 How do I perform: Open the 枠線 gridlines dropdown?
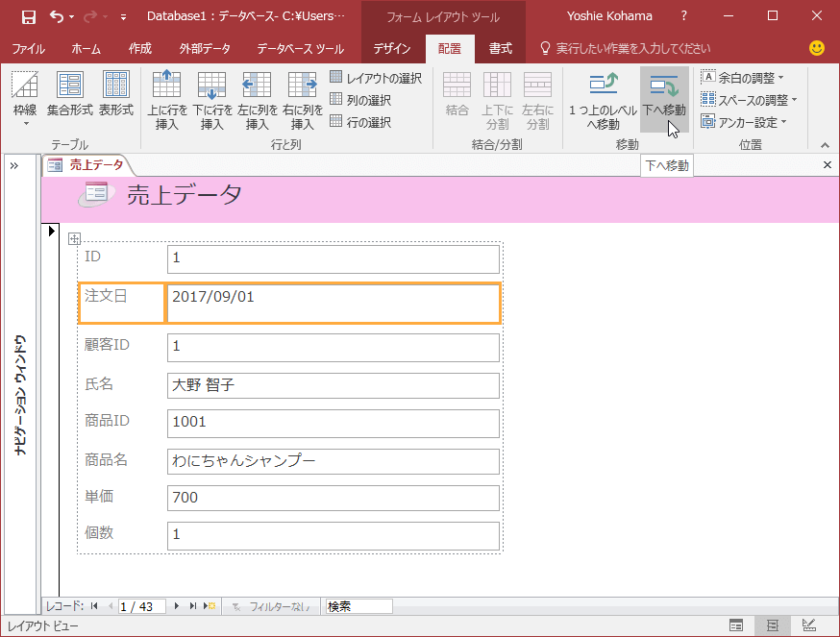pyautogui.click(x=25, y=100)
